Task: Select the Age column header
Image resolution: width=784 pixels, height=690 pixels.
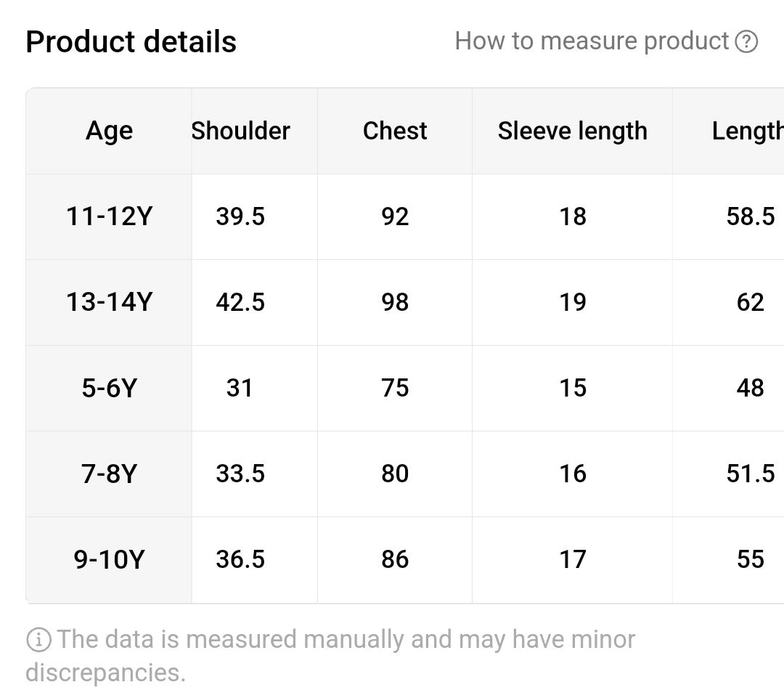Action: pos(109,131)
